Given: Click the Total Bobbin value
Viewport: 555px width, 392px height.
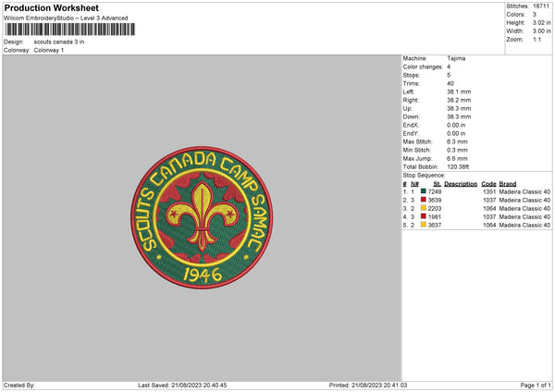Looking at the screenshot, I should (x=458, y=166).
